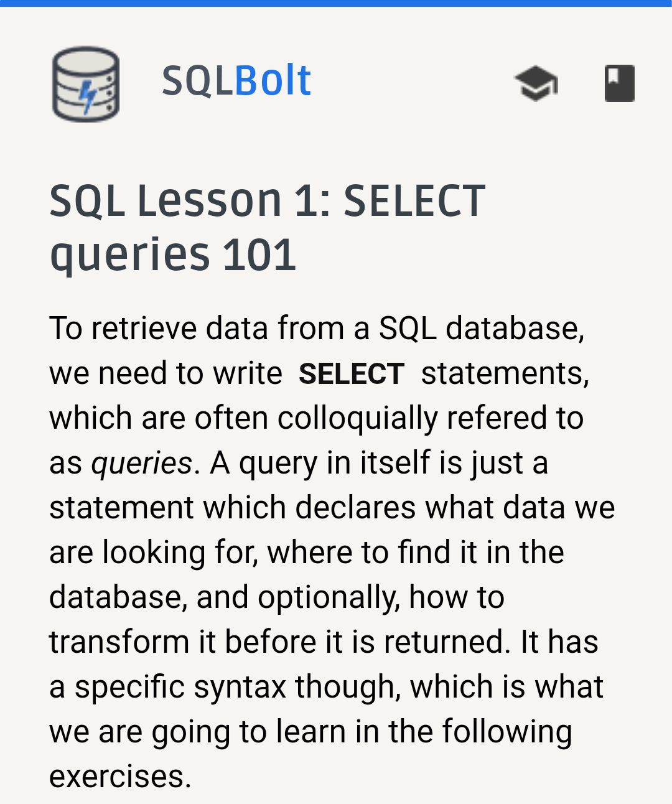Go to SQLBolt home via title text
The image size is (672, 804).
pyautogui.click(x=236, y=81)
